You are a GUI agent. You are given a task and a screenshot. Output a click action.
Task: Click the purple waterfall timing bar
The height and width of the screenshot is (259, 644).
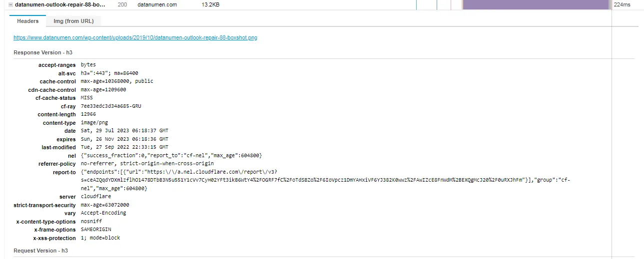[536, 4]
